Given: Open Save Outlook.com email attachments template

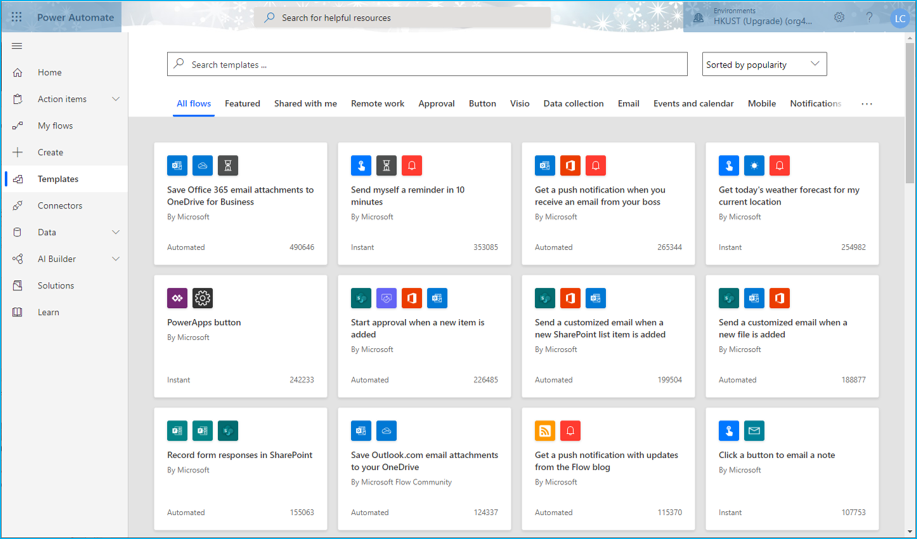Looking at the screenshot, I should [425, 469].
